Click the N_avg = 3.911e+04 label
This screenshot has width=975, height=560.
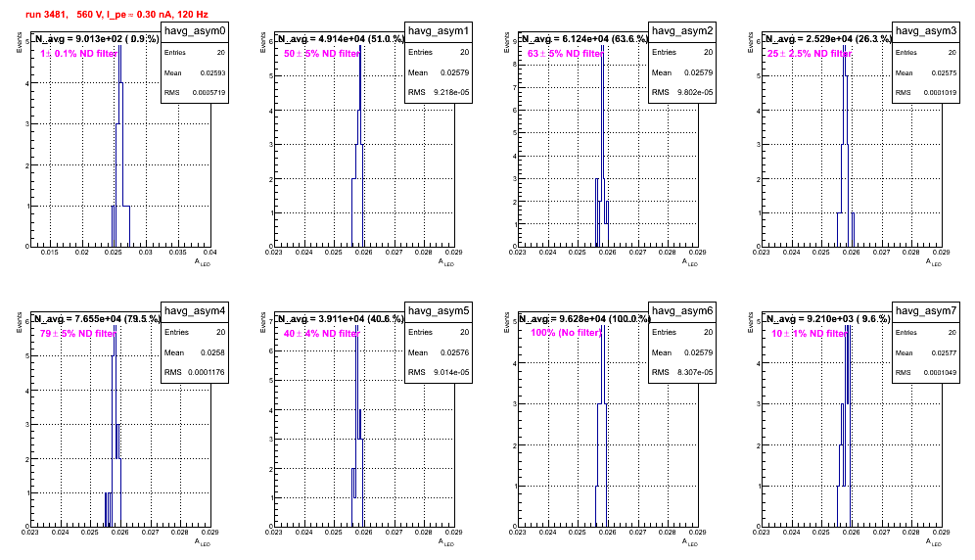(x=341, y=318)
